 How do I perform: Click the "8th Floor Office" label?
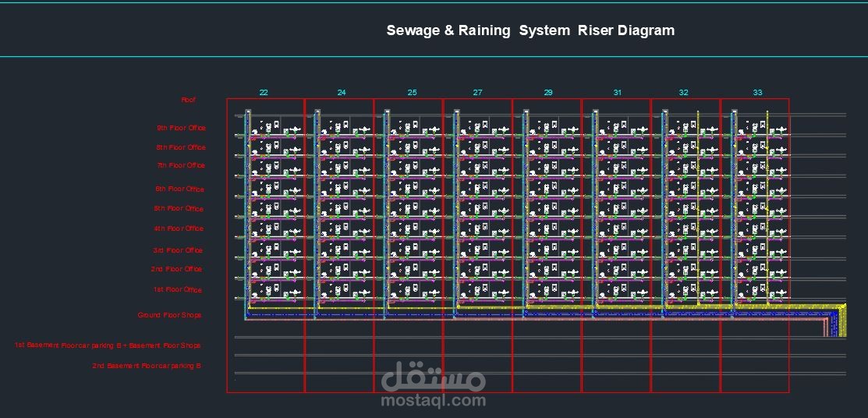180,147
